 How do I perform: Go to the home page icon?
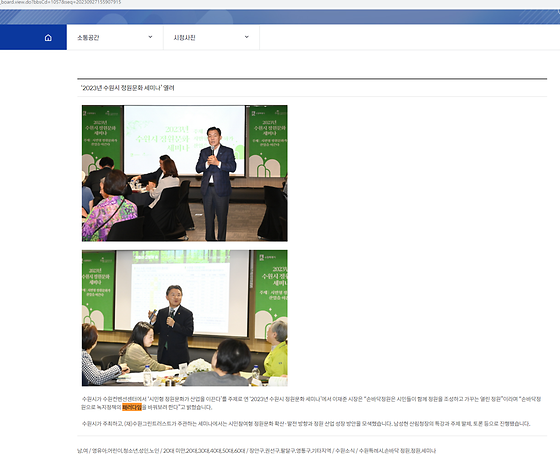(48, 38)
